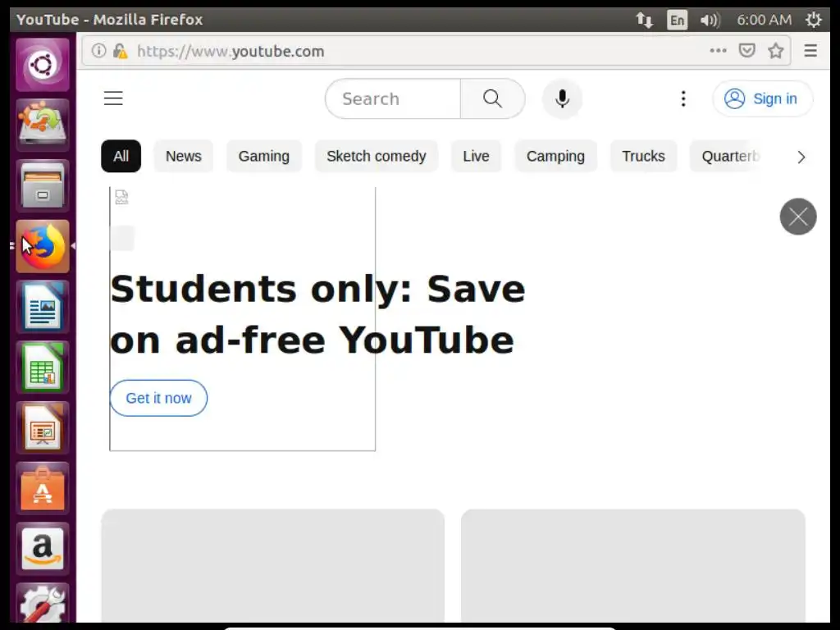Screen dimensions: 840x630
Task: Open the YouTube hamburger guide menu
Action: tap(113, 98)
